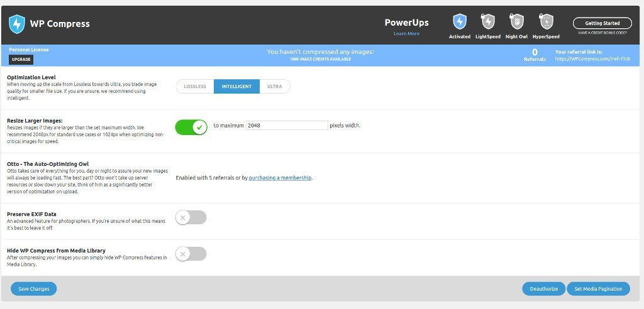The image size is (644, 309).
Task: Click 'Have a credit bonus code?' text
Action: [x=602, y=33]
